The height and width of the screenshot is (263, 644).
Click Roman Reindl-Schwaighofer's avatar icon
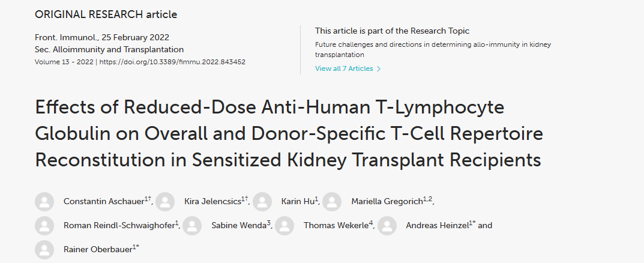pyautogui.click(x=44, y=226)
